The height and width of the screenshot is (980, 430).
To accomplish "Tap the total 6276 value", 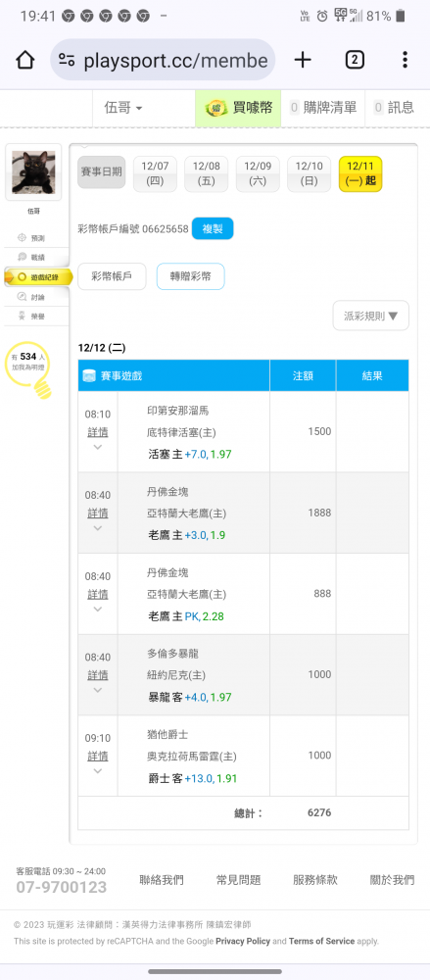I will pyautogui.click(x=319, y=812).
